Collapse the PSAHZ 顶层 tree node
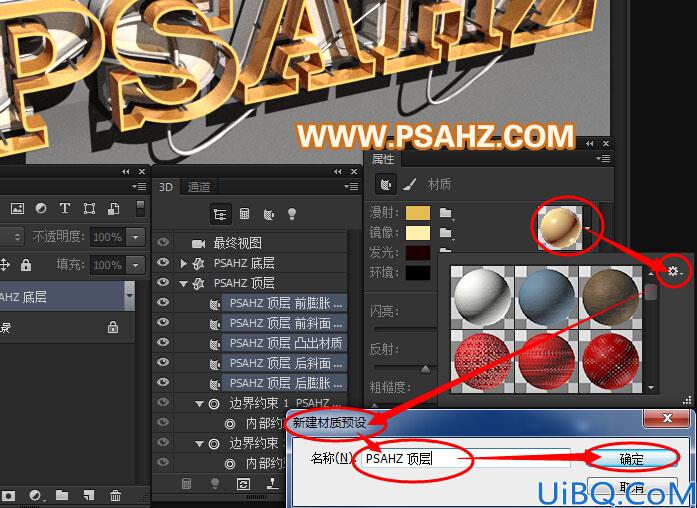This screenshot has height=508, width=697. click(x=183, y=284)
